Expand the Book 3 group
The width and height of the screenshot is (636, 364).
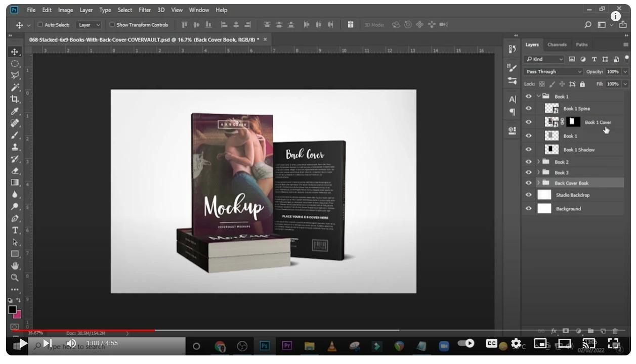click(x=538, y=172)
